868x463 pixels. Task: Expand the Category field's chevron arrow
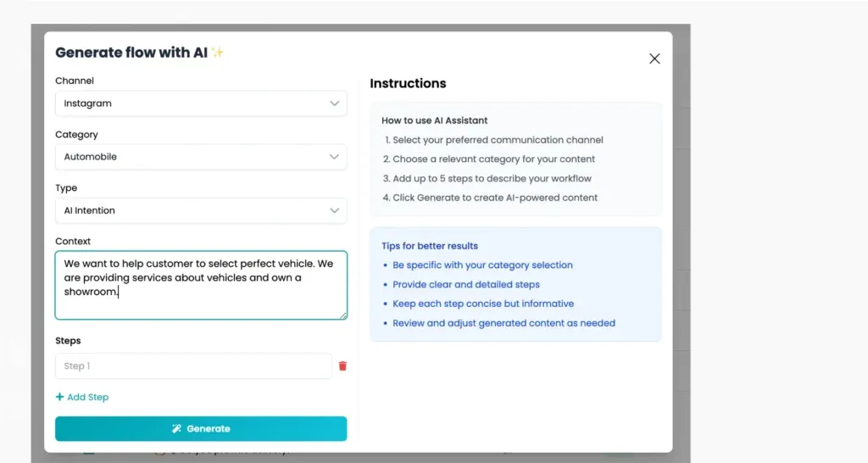click(334, 157)
